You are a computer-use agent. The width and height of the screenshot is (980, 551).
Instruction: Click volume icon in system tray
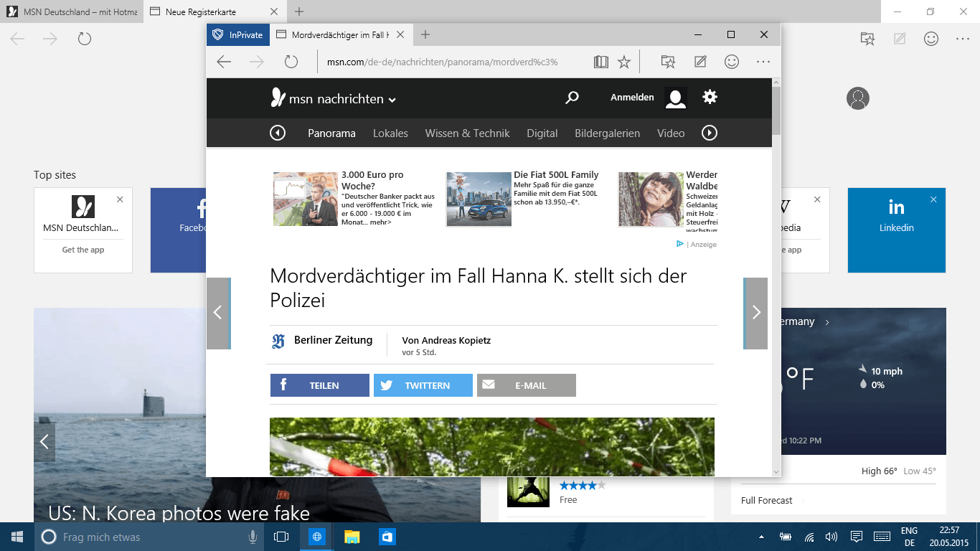tap(831, 537)
